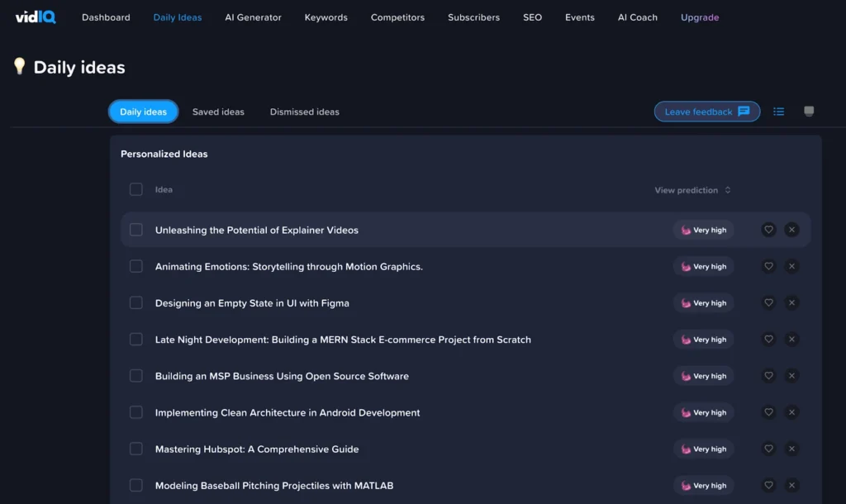This screenshot has height=504, width=846.
Task: Open the AI Generator menu
Action: [x=253, y=17]
